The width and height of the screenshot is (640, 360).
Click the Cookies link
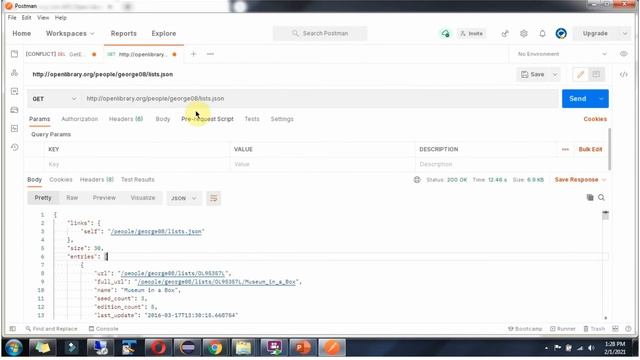click(x=595, y=119)
